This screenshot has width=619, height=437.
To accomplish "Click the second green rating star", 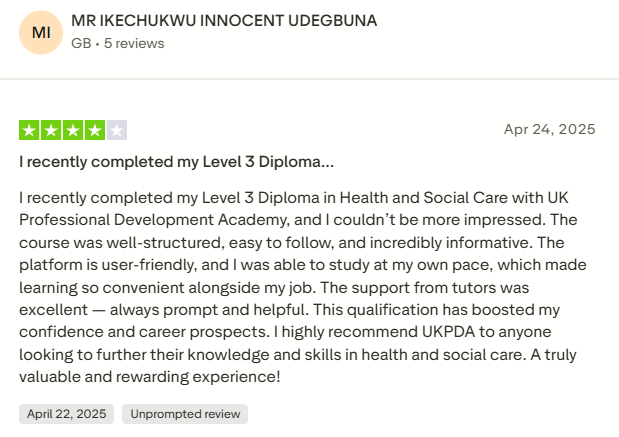I will pos(51,129).
